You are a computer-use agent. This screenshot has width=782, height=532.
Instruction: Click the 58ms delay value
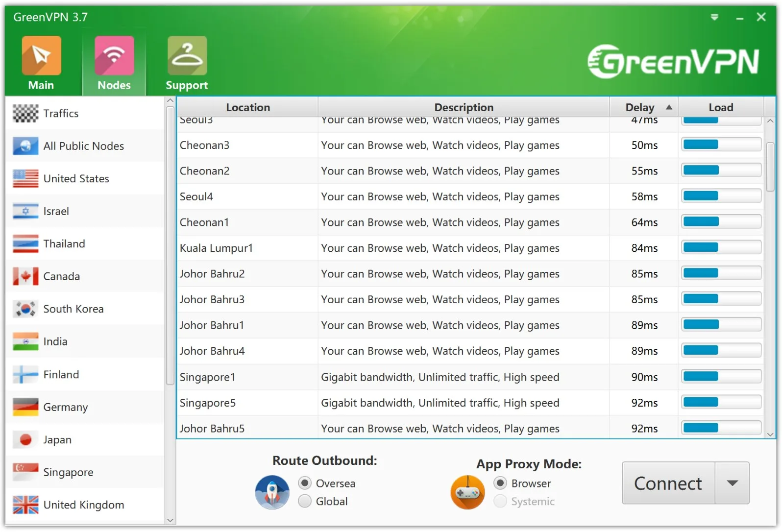coord(644,196)
